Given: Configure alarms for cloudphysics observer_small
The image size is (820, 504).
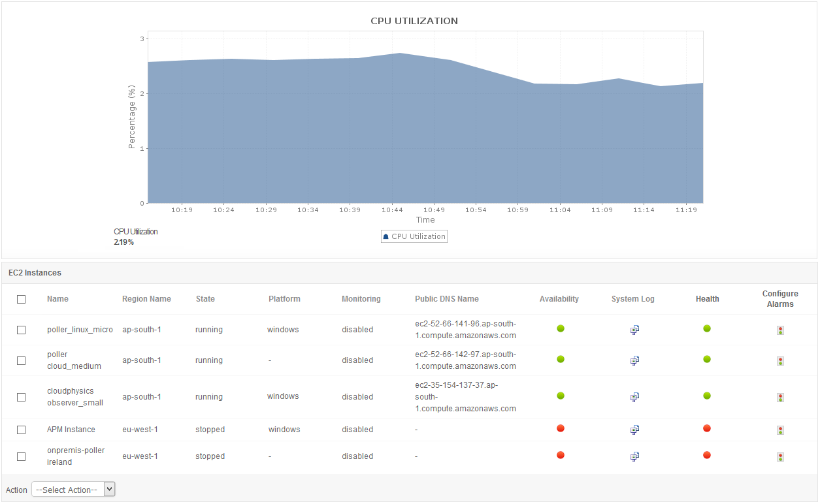Looking at the screenshot, I should point(780,397).
